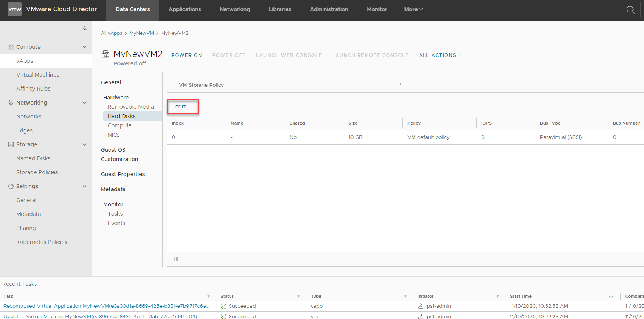
Task: Click Launch Web Console
Action: tap(289, 55)
